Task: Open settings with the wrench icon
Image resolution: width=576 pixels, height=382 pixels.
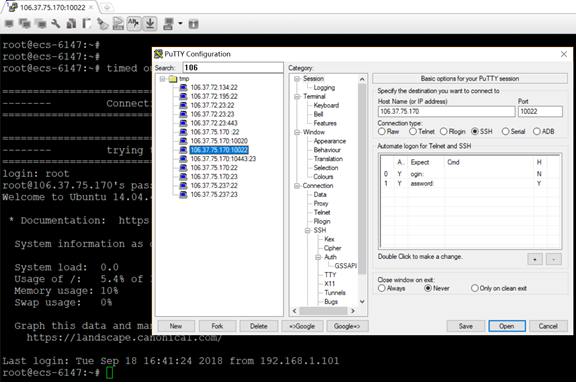Action: 56,24
